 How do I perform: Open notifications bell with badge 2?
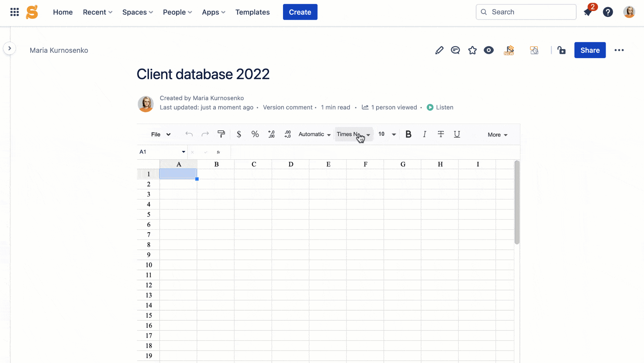click(x=588, y=12)
